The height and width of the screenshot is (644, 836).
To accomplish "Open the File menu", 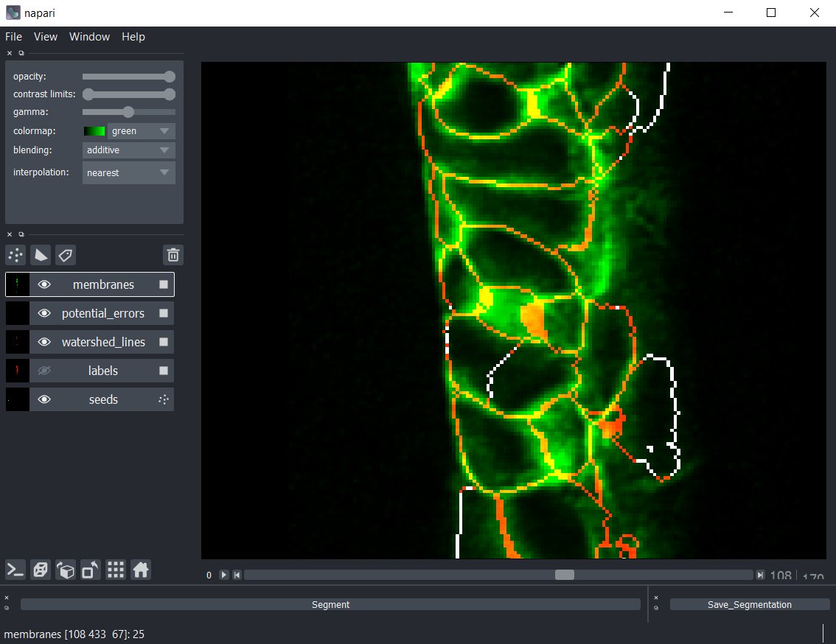I will click(13, 36).
